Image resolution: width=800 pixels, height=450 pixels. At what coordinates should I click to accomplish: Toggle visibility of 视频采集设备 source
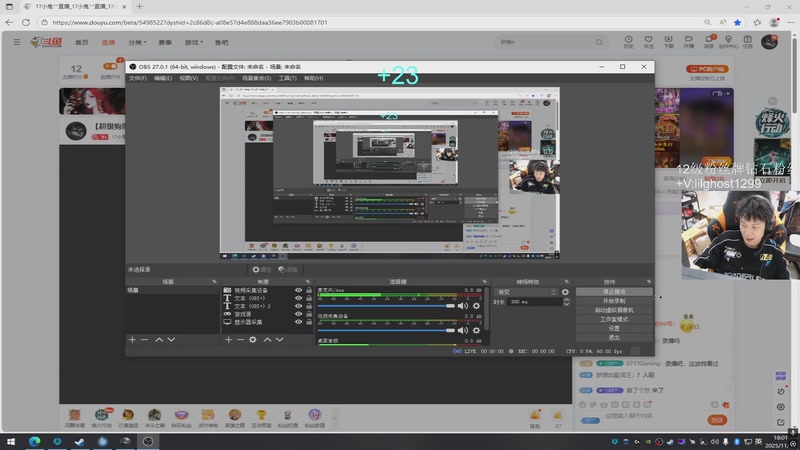[298, 290]
